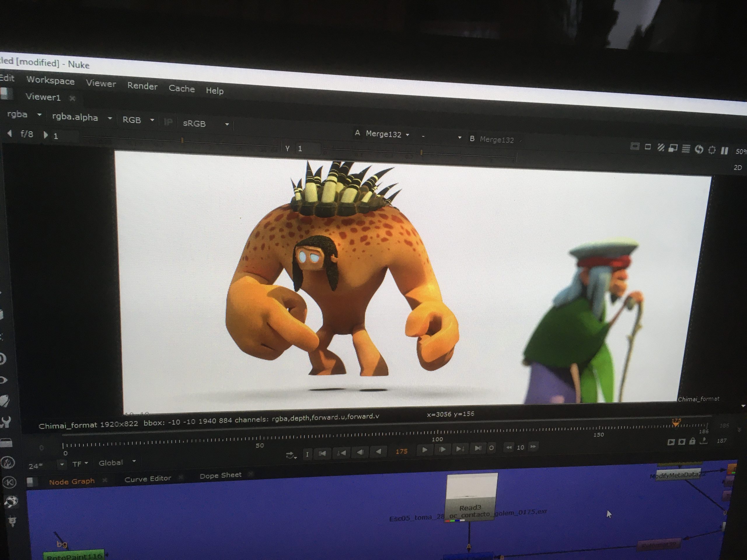Click the capture camera icon beside the timeline
Viewport: 747px width, 560px height.
click(x=681, y=442)
